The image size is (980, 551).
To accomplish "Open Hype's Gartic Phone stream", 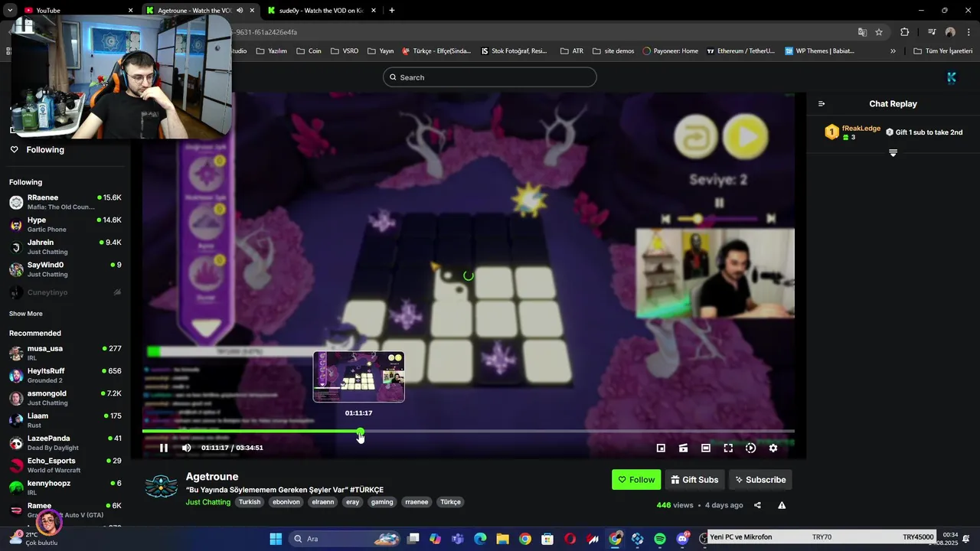I will (x=65, y=224).
